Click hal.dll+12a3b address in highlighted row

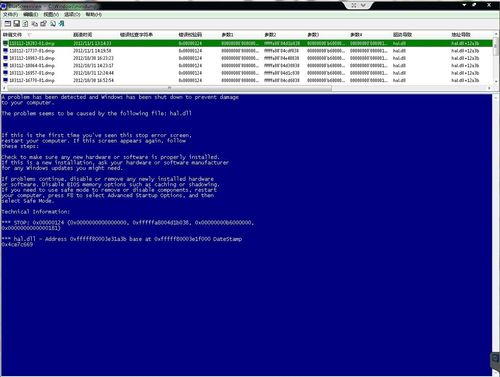click(x=465, y=43)
